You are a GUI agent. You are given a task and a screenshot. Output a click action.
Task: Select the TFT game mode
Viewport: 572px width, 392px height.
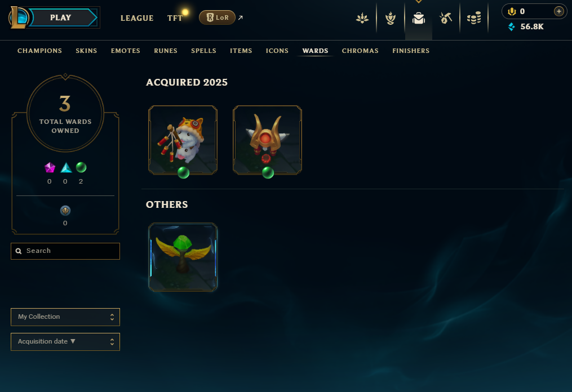coord(175,18)
